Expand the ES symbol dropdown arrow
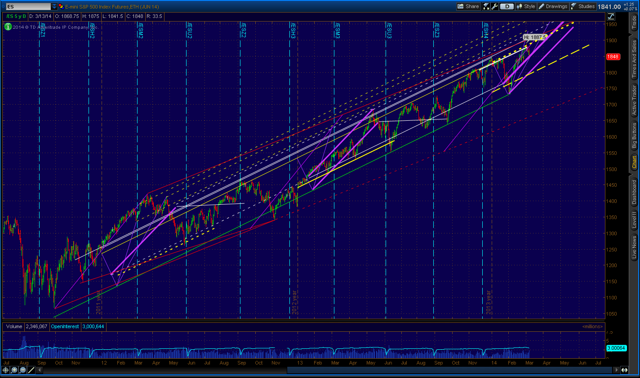640x378 pixels. (x=54, y=7)
